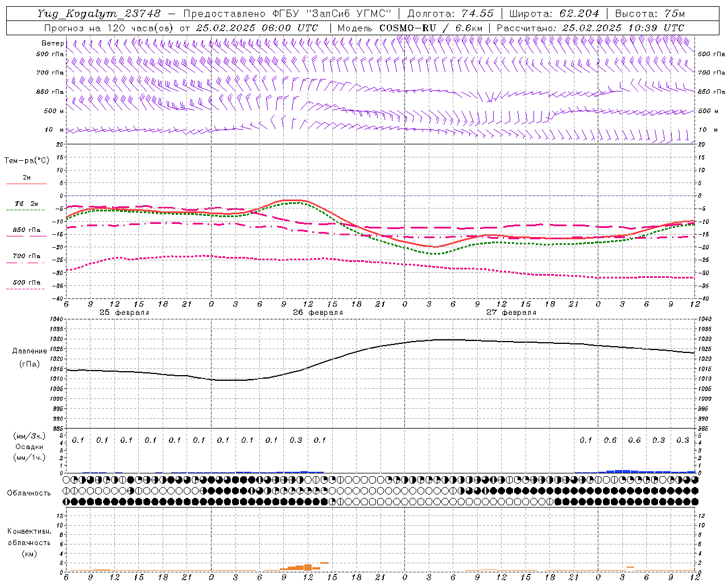The width and height of the screenshot is (728, 582).
Task: Click the Облачность cloudiness label
Action: tap(29, 493)
